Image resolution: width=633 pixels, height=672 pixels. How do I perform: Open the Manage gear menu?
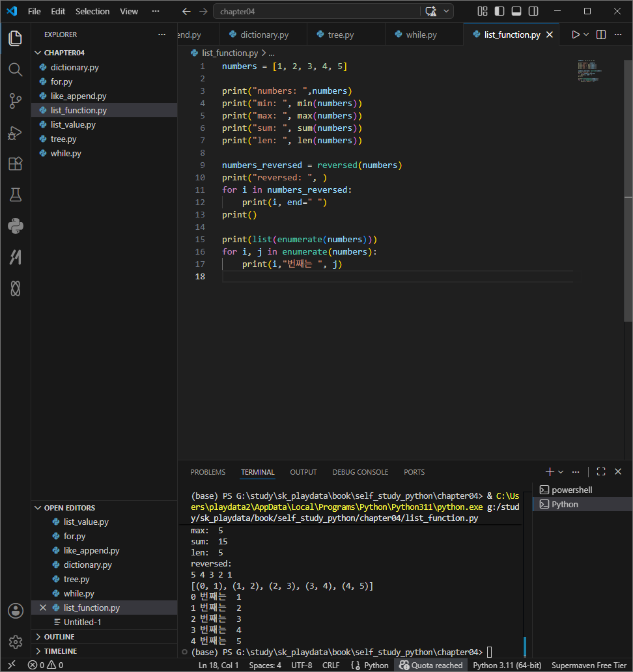16,641
